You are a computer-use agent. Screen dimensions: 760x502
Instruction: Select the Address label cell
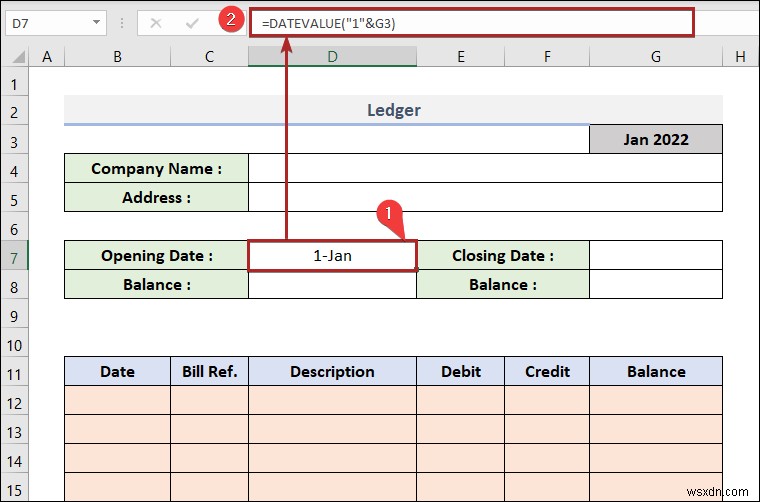[x=156, y=198]
